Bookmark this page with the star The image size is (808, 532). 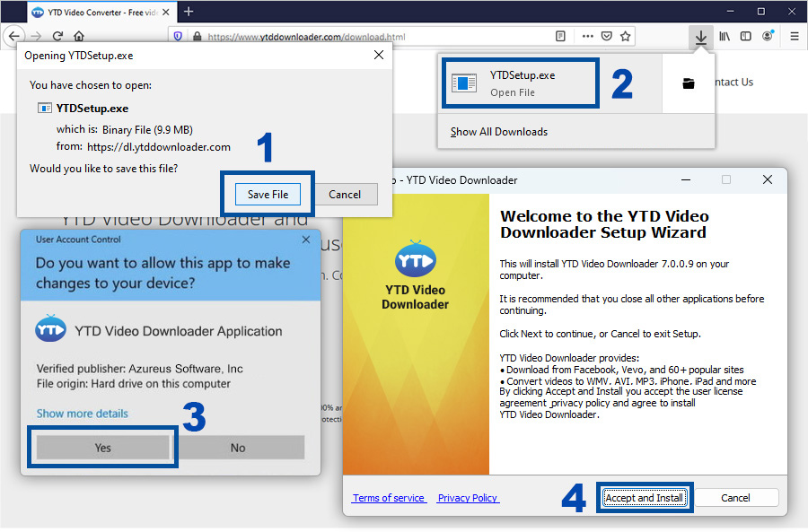click(x=626, y=36)
